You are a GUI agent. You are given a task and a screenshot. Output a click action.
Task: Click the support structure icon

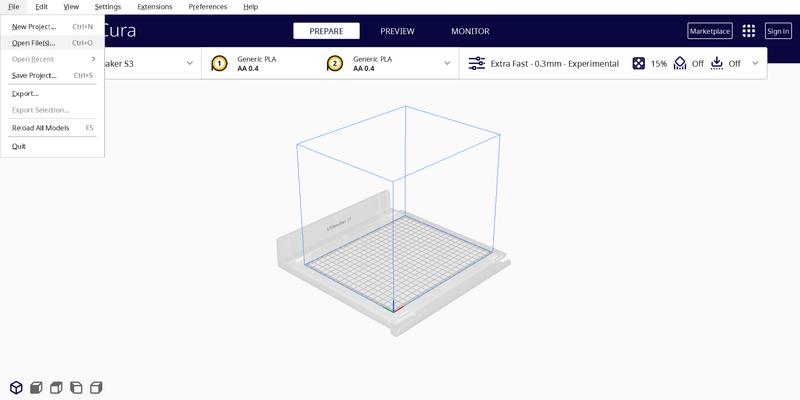click(680, 63)
